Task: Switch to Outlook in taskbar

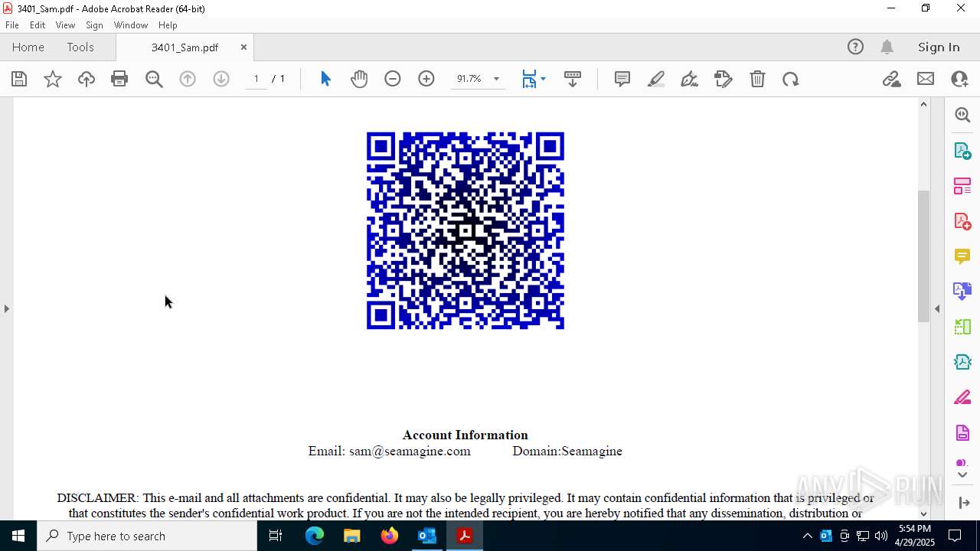Action: coord(426,536)
